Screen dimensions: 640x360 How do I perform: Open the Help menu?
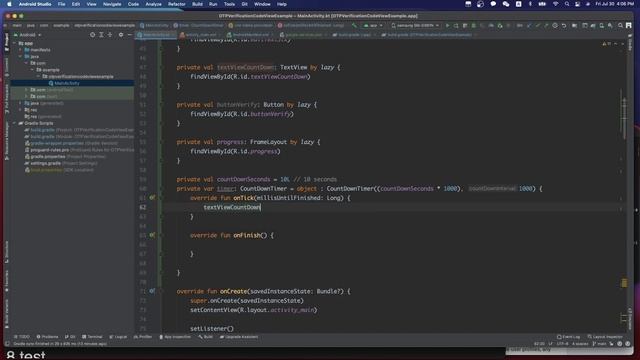(x=282, y=4)
